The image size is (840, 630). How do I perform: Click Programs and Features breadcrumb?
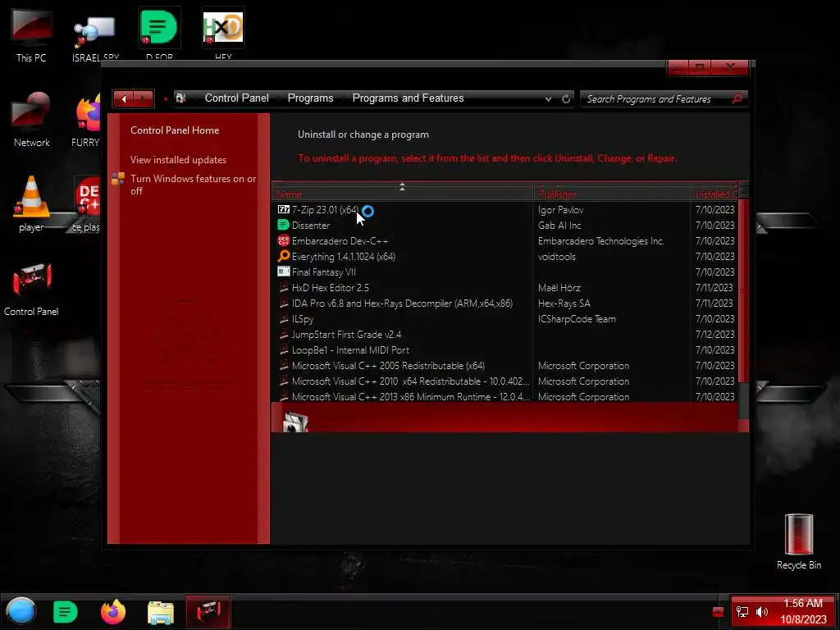point(408,98)
